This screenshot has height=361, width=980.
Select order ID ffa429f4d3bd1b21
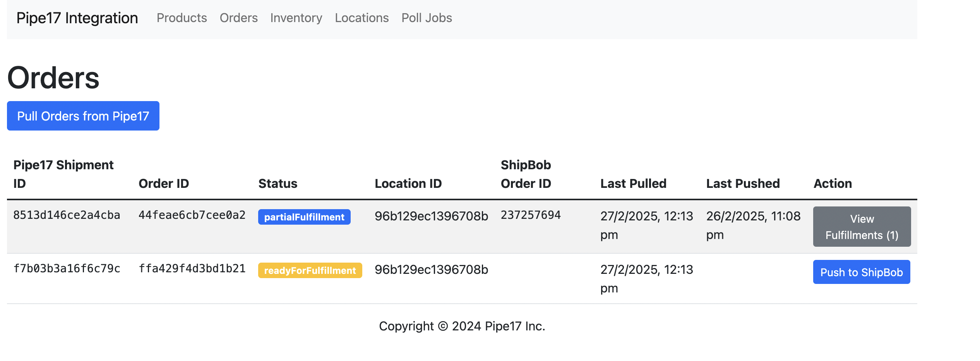192,268
